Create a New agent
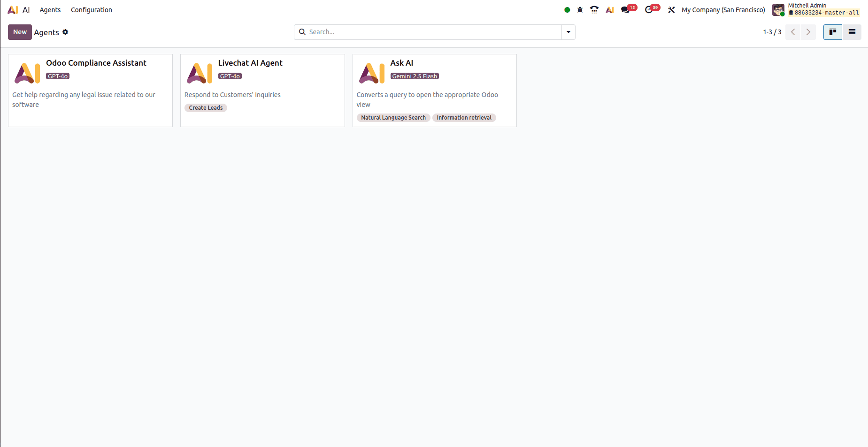 [x=20, y=32]
